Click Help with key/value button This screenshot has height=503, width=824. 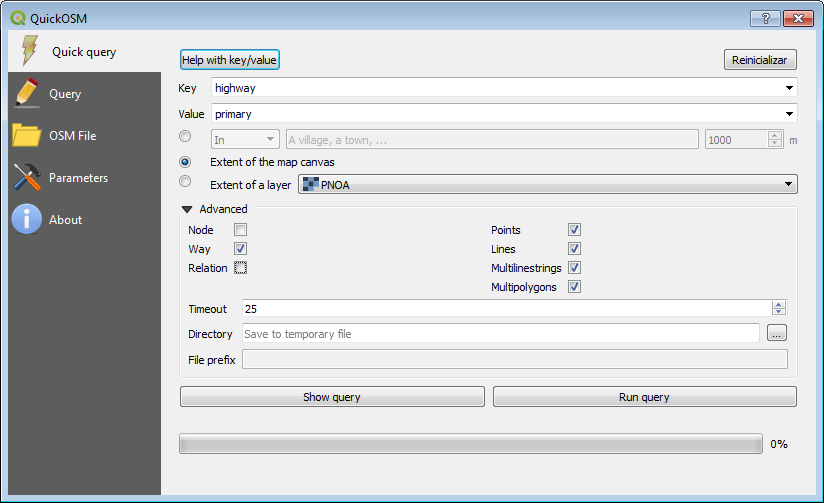coord(230,60)
